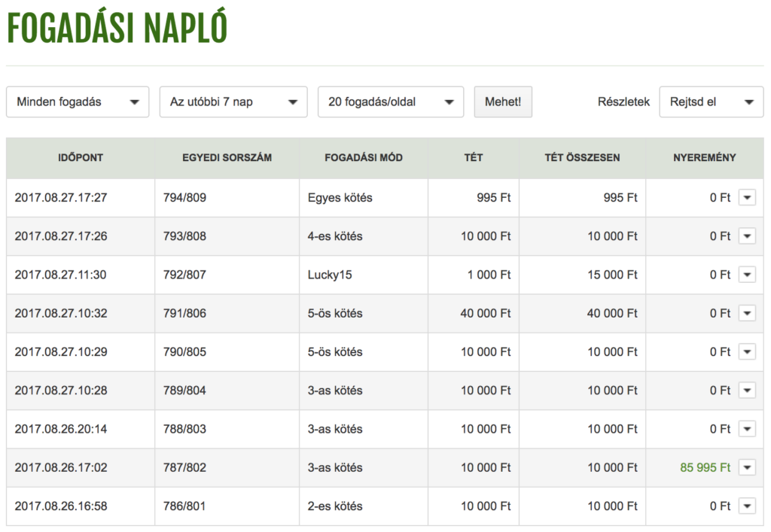Click the 'FOGADÁSI MÓD' column header
Image resolution: width=771 pixels, height=532 pixels.
tap(363, 158)
